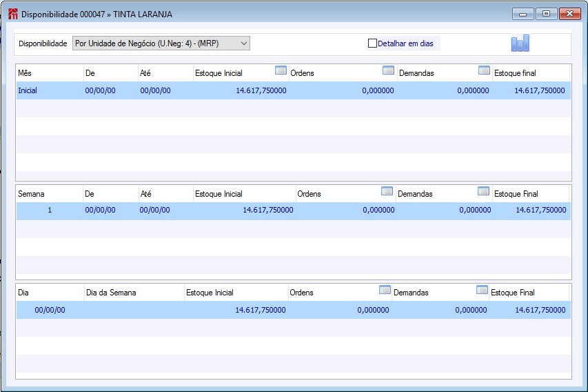Click detail icon beside Demandas in Semana table
Screen dimensions: 588x392
pyautogui.click(x=483, y=191)
